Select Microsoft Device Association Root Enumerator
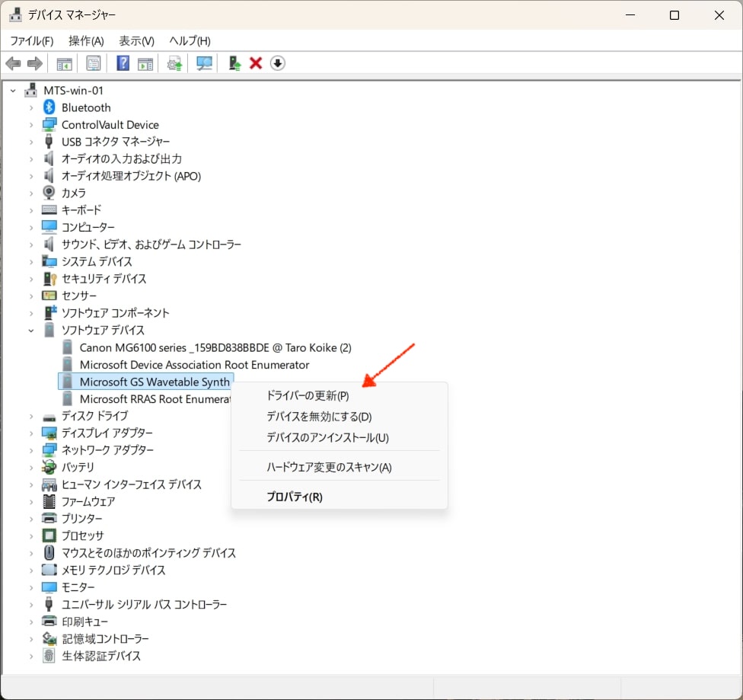Viewport: 743px width, 700px height. 194,365
